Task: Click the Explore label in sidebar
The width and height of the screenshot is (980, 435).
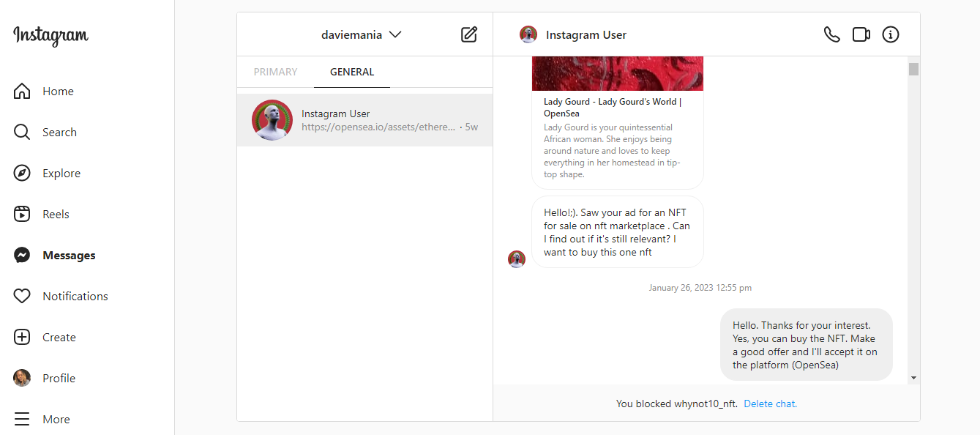Action: (61, 173)
